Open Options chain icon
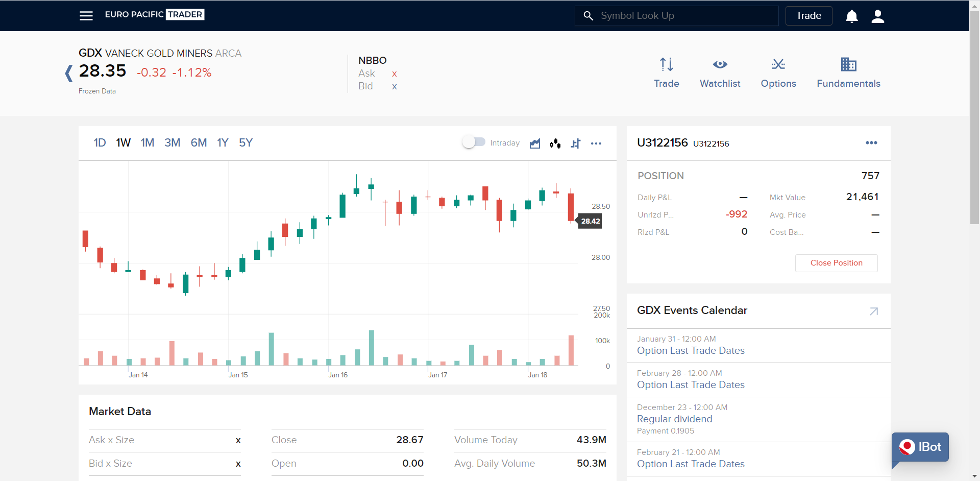The height and width of the screenshot is (481, 980). (778, 64)
